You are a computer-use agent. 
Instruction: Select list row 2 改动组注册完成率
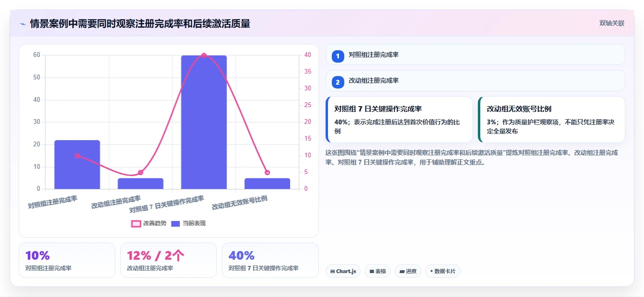tap(475, 81)
